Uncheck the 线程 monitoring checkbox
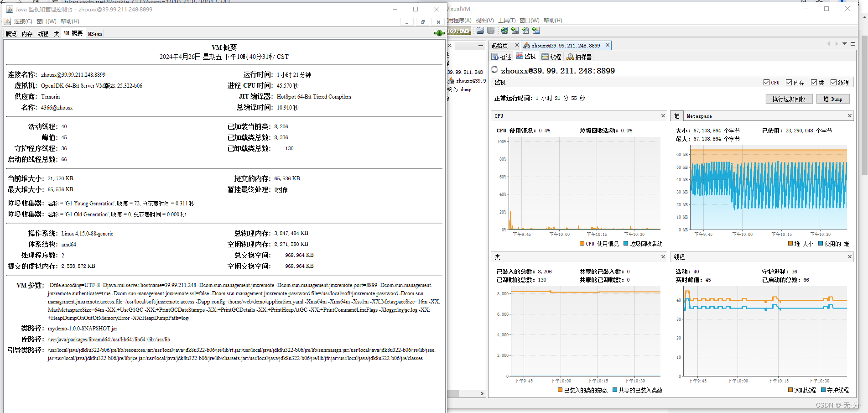 tap(833, 82)
